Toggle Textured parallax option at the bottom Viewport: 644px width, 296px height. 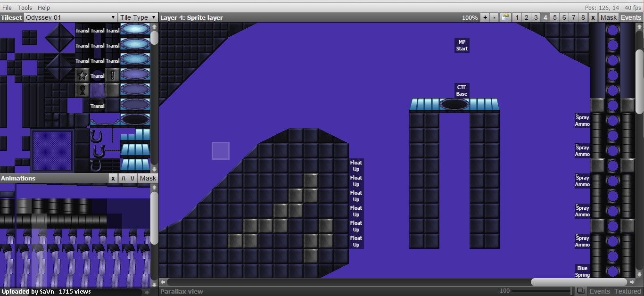coord(627,291)
